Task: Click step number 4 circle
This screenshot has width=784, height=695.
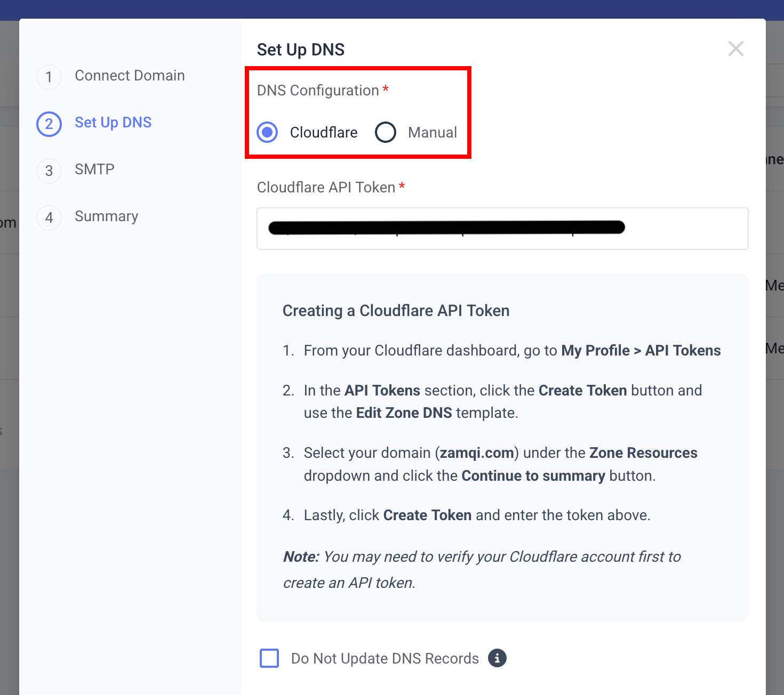Action: (x=49, y=218)
